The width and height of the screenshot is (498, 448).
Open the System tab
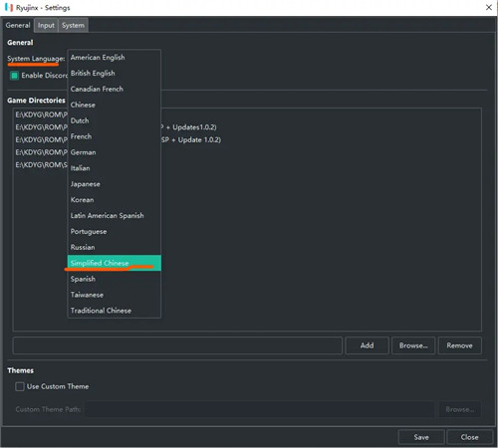click(x=73, y=25)
